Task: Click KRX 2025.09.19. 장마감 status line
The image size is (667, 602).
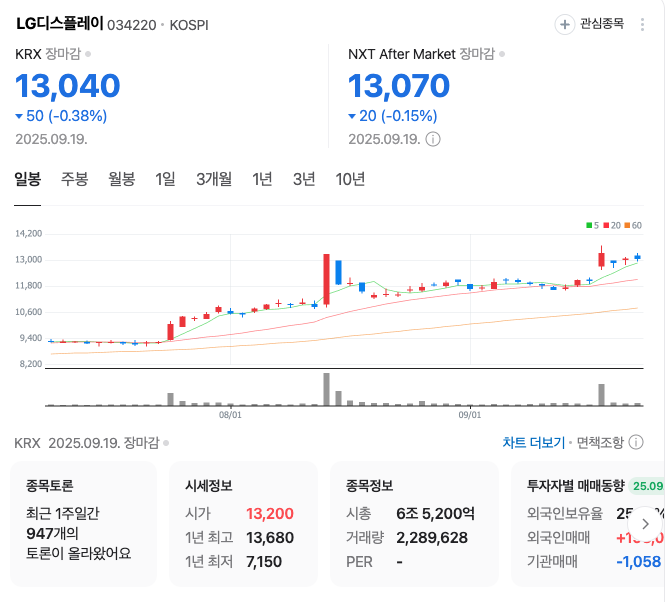Action: (91, 443)
